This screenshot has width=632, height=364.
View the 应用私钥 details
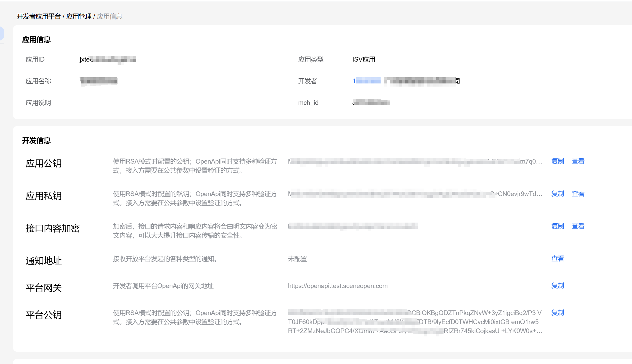[x=578, y=194]
